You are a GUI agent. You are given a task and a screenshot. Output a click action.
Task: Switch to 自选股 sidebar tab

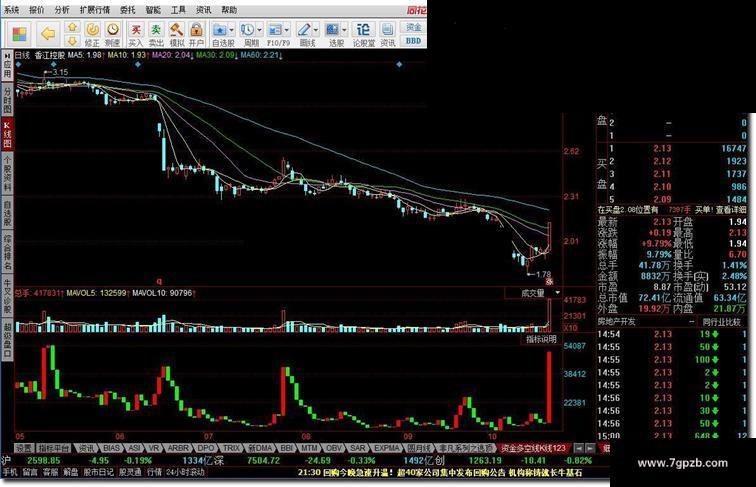click(7, 212)
